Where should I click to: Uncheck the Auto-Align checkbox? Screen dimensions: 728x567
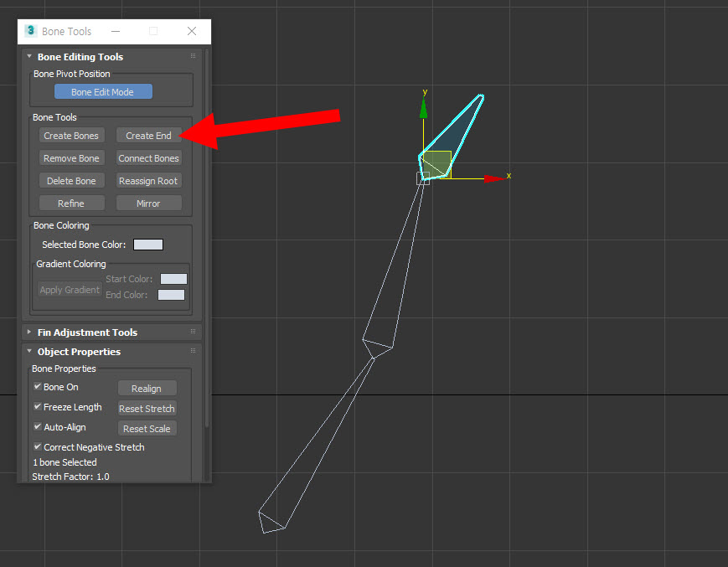(x=38, y=426)
